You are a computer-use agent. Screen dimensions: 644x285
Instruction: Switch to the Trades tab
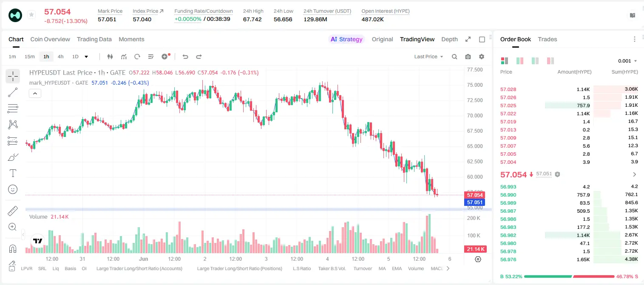click(x=547, y=39)
